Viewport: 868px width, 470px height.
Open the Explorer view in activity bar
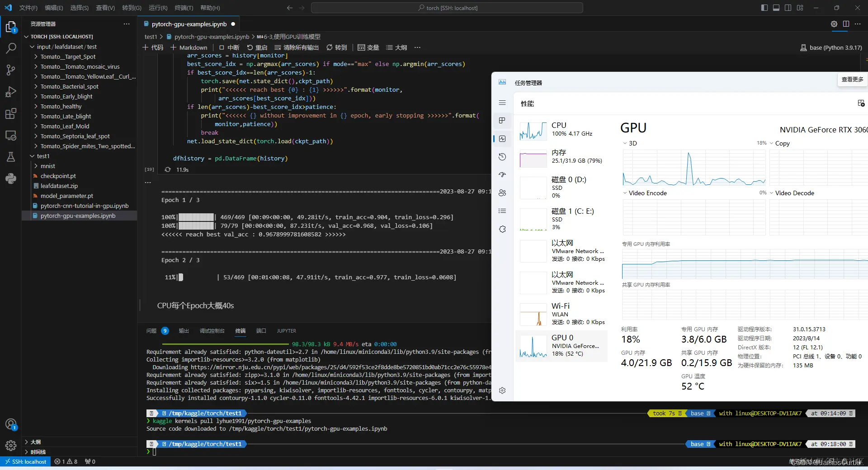11,27
